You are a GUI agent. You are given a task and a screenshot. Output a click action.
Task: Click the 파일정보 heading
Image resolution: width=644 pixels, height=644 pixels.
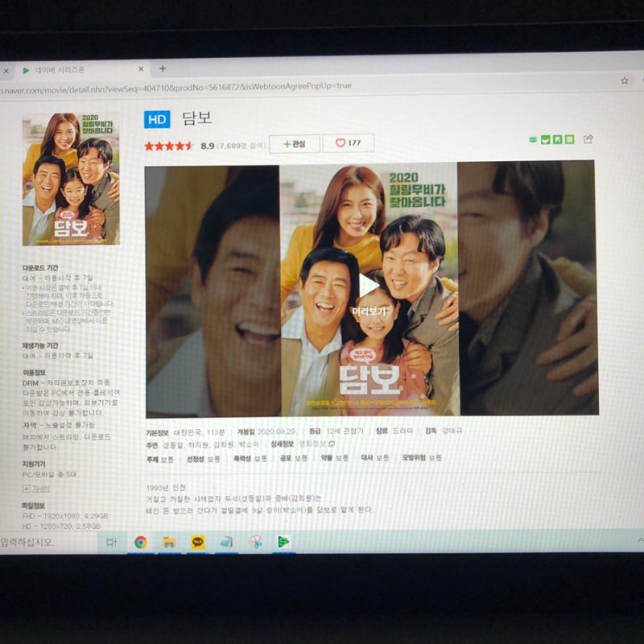[33, 506]
